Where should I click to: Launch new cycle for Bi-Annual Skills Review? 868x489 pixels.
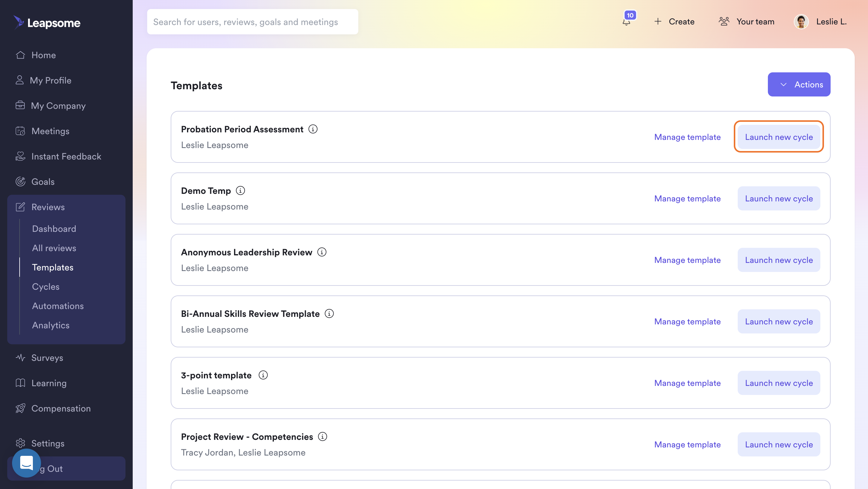pyautogui.click(x=779, y=321)
